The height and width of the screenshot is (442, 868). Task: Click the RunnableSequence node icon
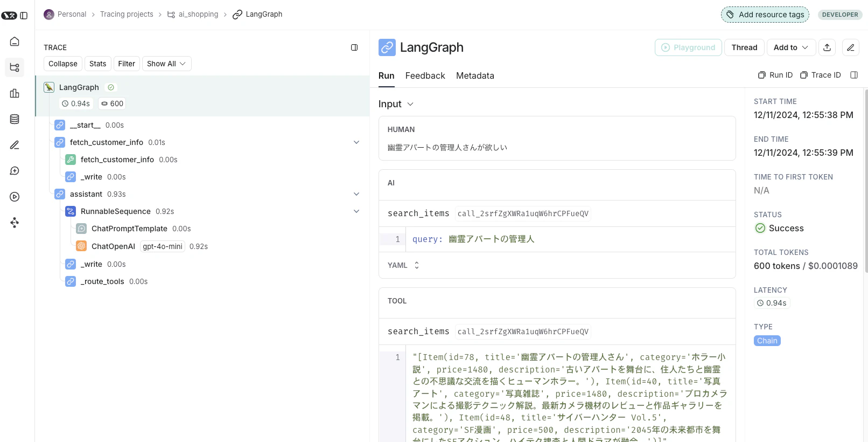71,211
